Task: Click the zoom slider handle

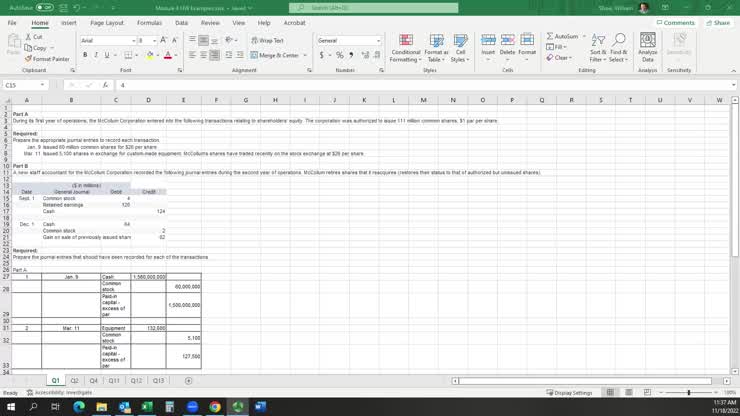Action: pyautogui.click(x=689, y=392)
